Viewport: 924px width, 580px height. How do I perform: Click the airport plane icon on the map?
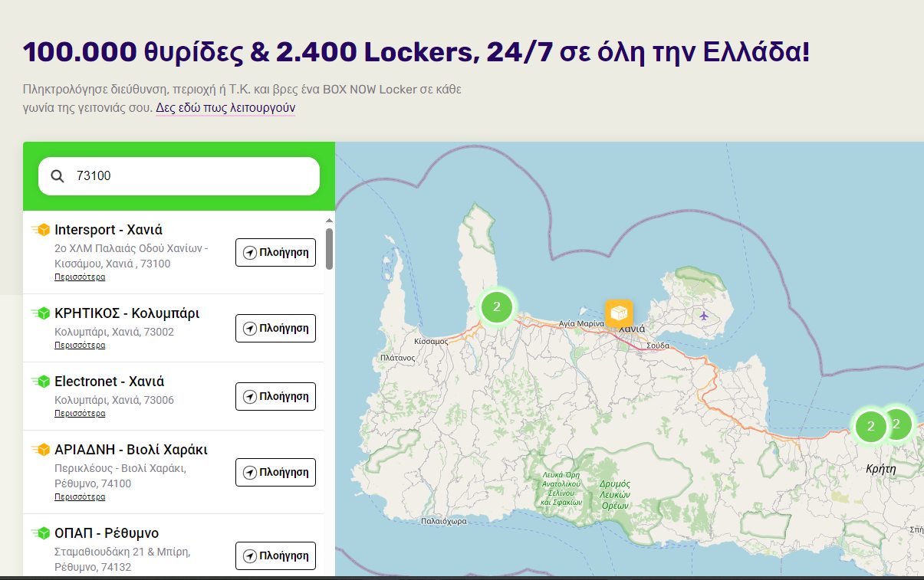[x=704, y=315]
